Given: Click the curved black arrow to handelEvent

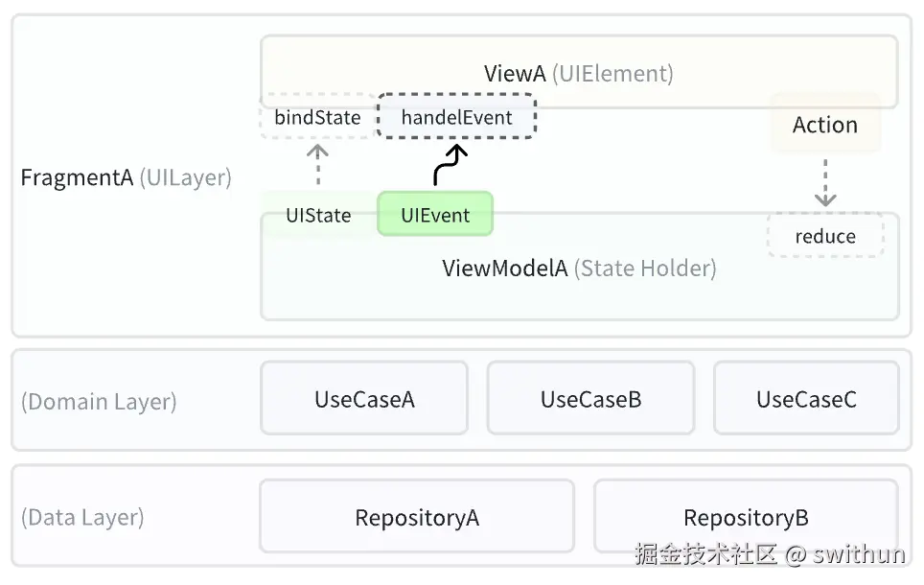Looking at the screenshot, I should pos(446,165).
